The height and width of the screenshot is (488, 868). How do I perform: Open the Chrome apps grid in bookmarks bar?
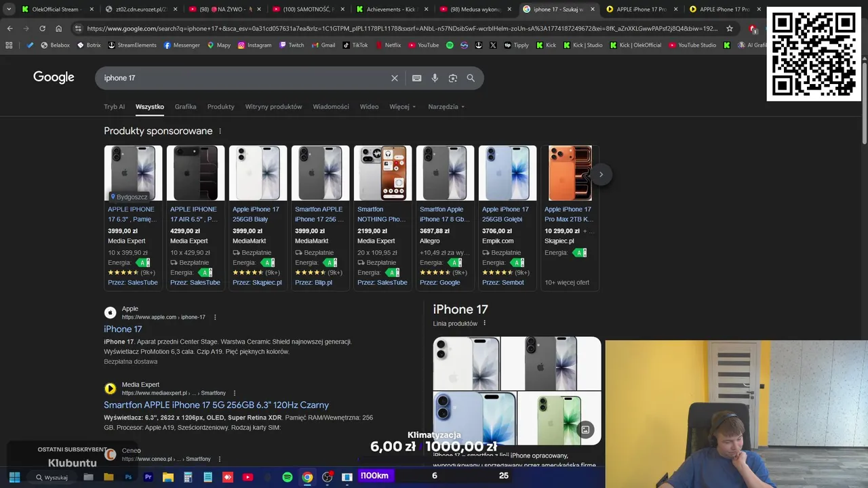[x=9, y=45]
